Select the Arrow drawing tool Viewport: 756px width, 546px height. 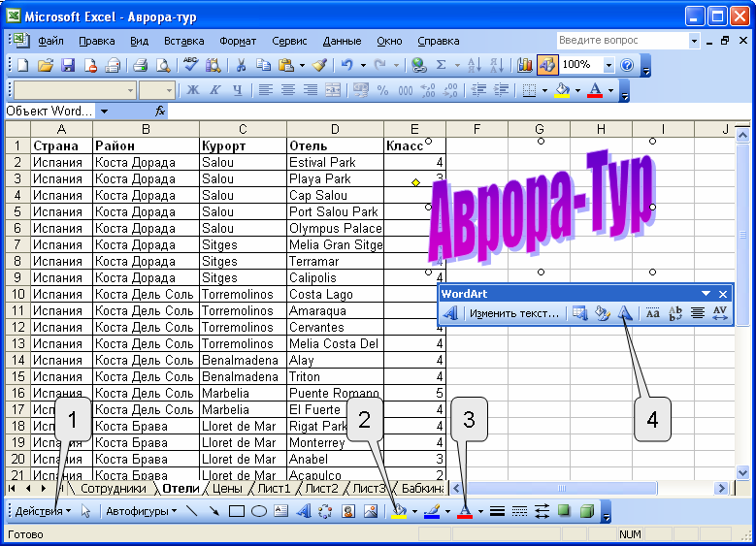[x=214, y=511]
